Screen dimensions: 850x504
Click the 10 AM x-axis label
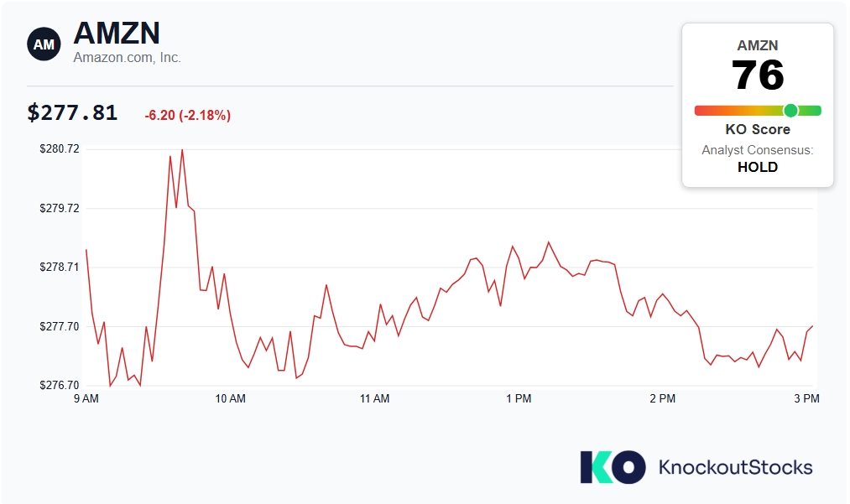point(231,398)
